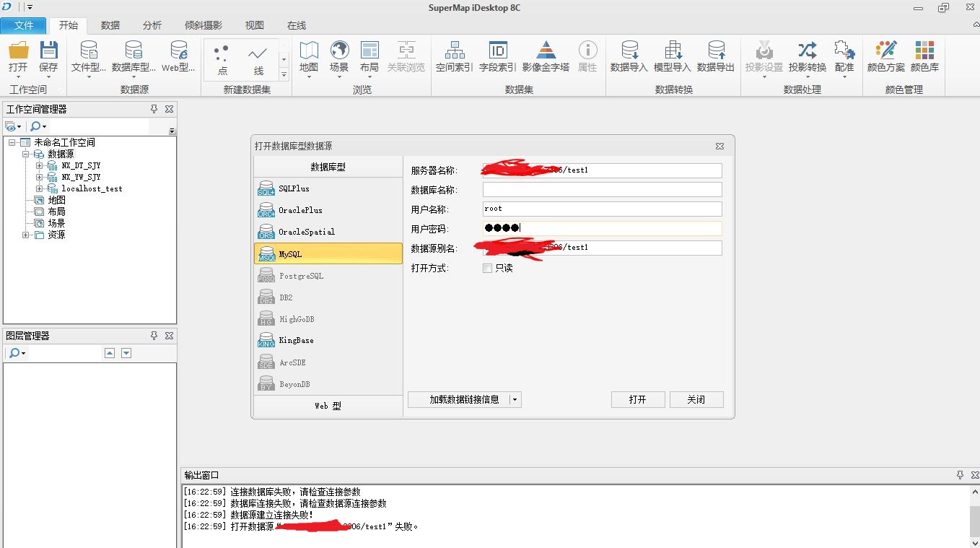Select SQLPlus database type
The height and width of the screenshot is (548, 980).
[328, 188]
